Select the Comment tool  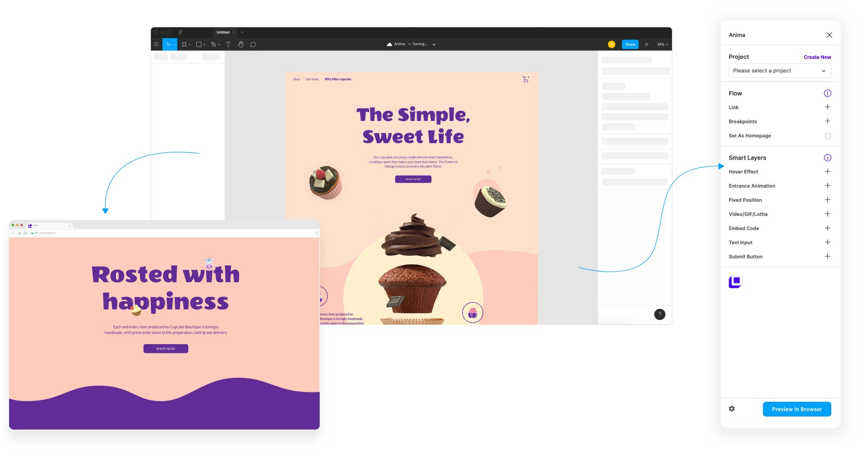pos(253,44)
